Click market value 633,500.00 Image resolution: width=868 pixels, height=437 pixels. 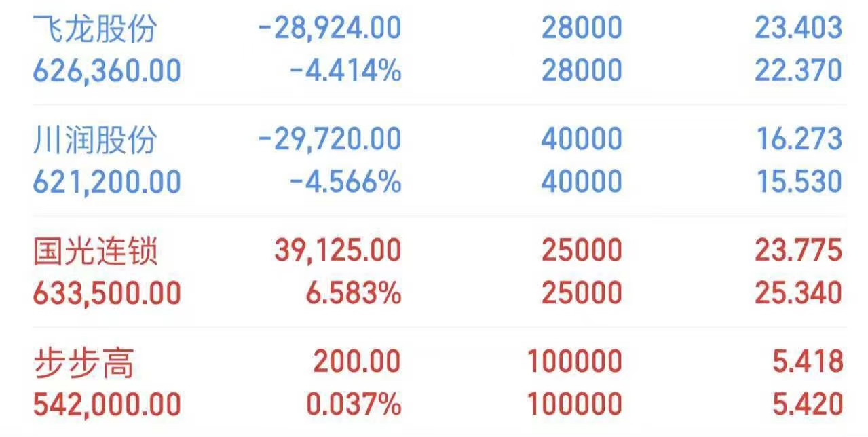tap(107, 294)
